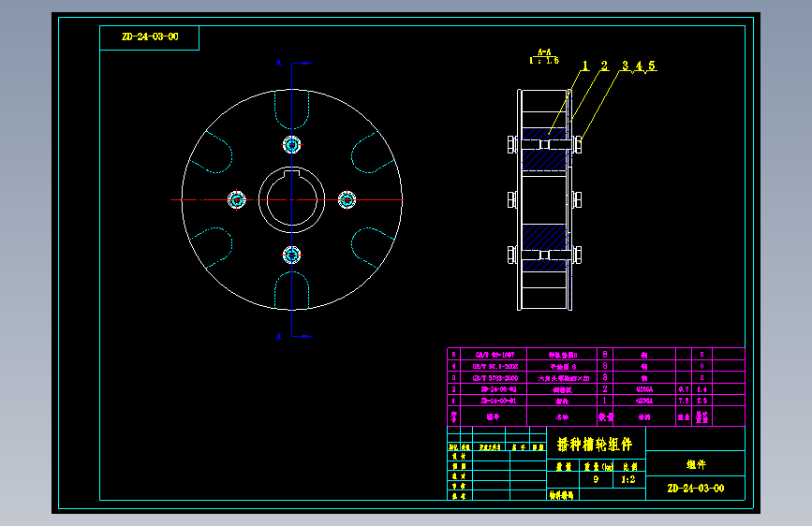Click the lower section marker A
This screenshot has width=812, height=526.
coord(278,337)
